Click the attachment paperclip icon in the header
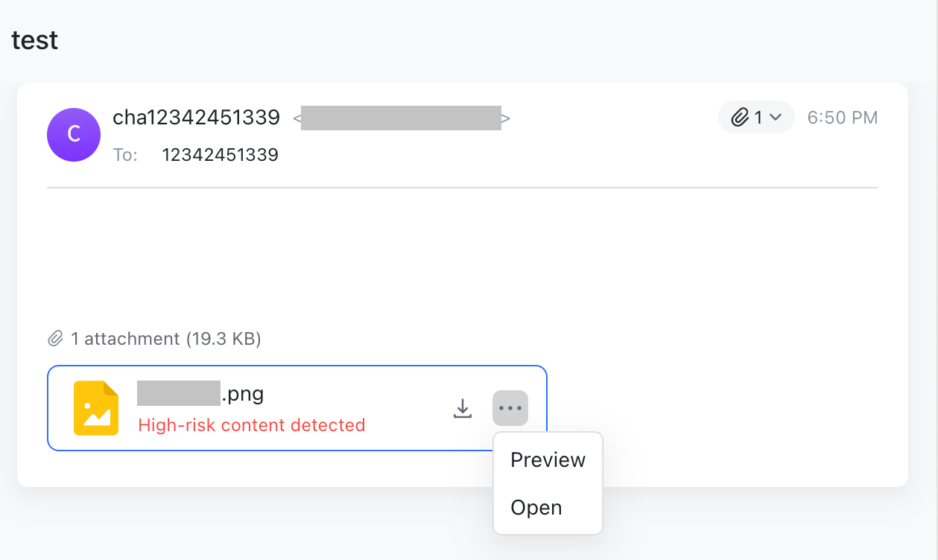This screenshot has height=560, width=938. [x=740, y=117]
